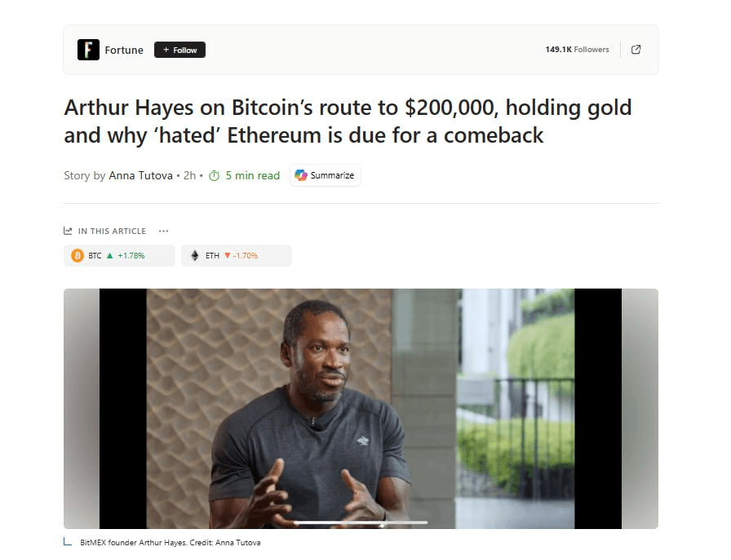Screen dimensions: 731x560
Task: Open the Fortune publisher name link
Action: pos(124,50)
